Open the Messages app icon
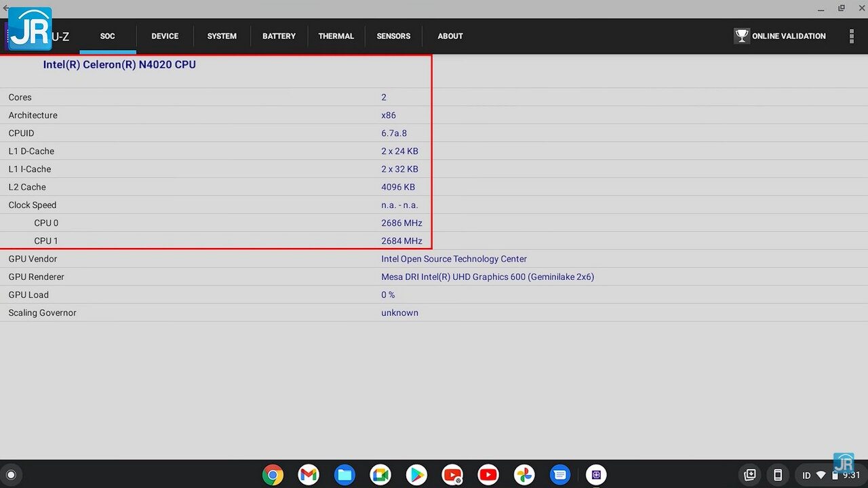868x488 pixels. tap(560, 475)
